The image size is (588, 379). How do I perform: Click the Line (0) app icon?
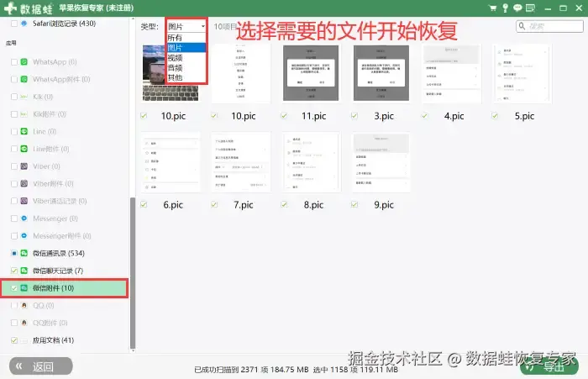click(x=24, y=131)
